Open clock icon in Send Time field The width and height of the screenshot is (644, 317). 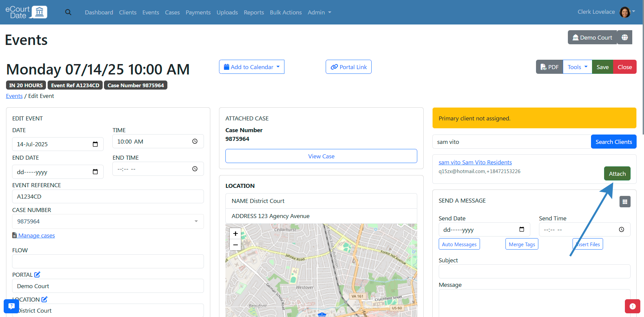tap(622, 229)
